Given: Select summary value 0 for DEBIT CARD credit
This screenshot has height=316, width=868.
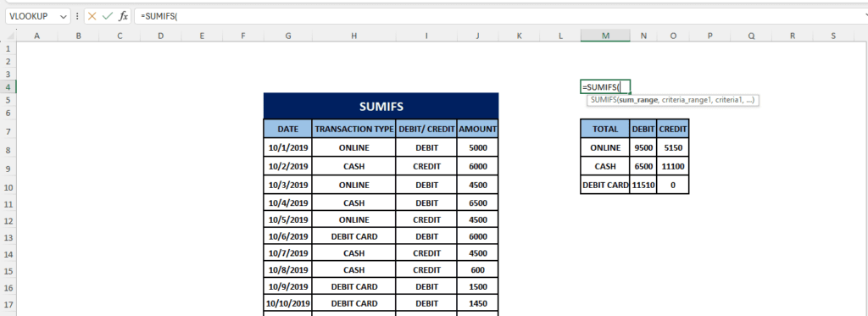Looking at the screenshot, I should pyautogui.click(x=673, y=185).
